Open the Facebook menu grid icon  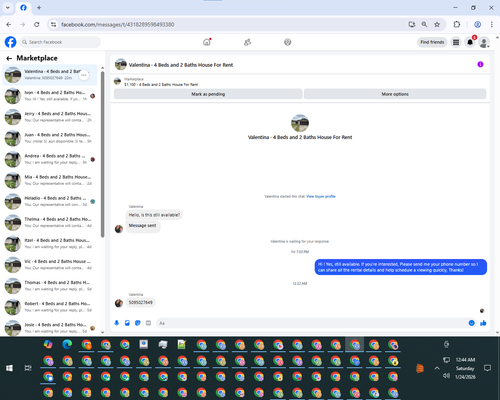[x=456, y=42]
